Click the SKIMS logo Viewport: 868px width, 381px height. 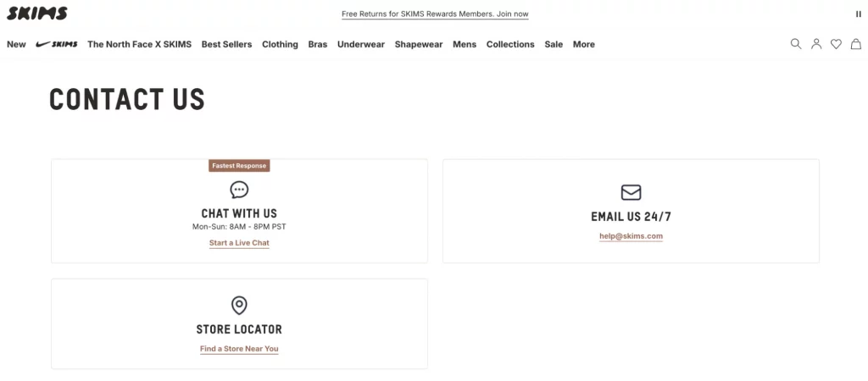pyautogui.click(x=37, y=14)
